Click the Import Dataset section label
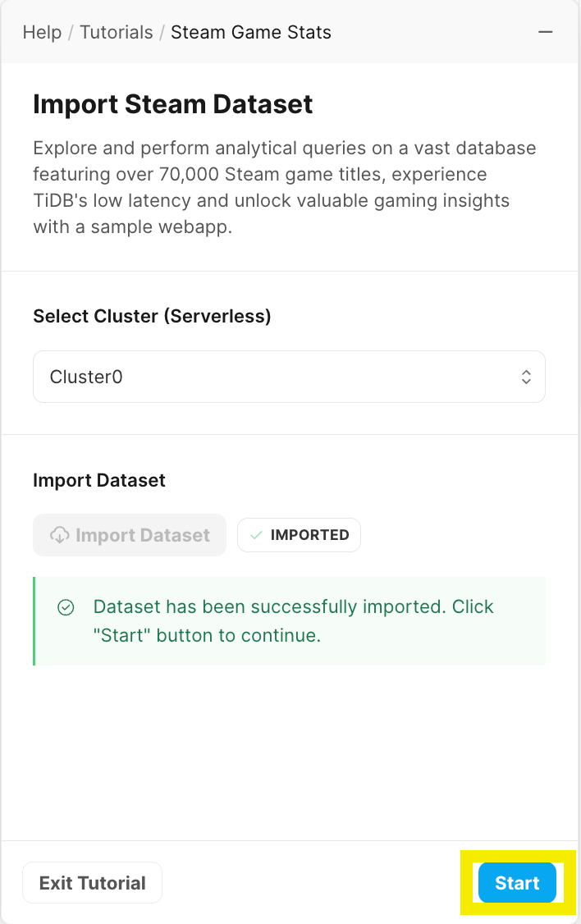This screenshot has height=924, width=581. click(99, 480)
